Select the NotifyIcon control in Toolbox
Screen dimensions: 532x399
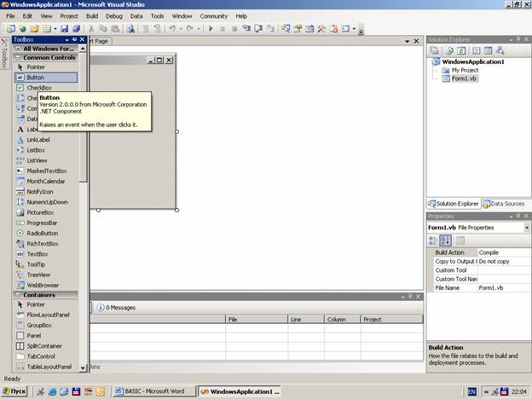coord(46,192)
